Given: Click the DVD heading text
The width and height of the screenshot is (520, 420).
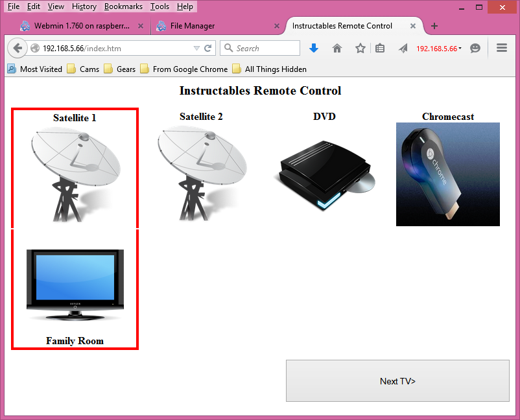Looking at the screenshot, I should click(324, 117).
